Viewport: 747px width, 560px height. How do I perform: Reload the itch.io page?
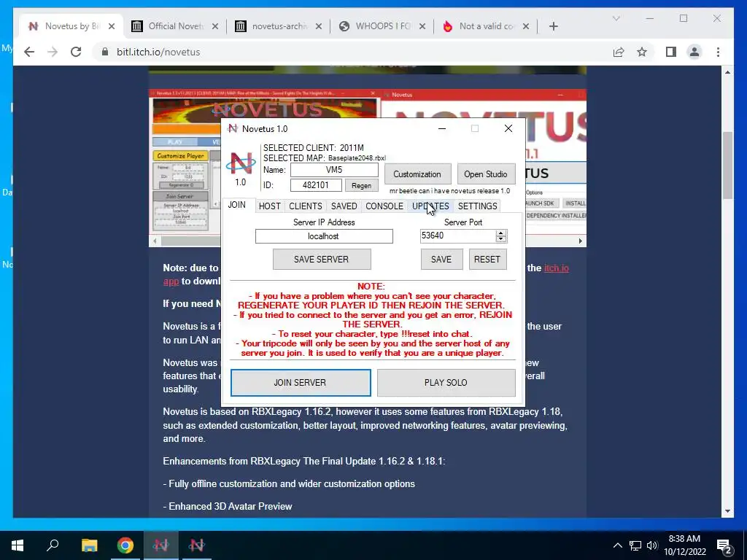pos(76,52)
